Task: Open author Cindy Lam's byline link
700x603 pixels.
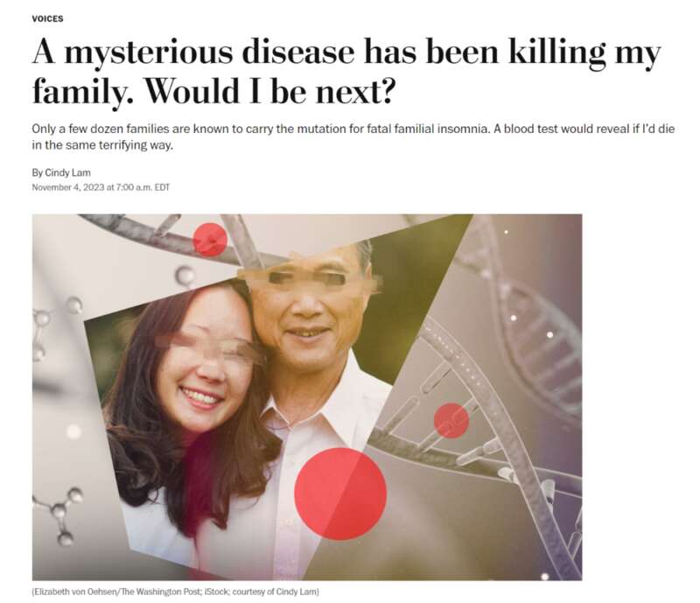Action: (x=67, y=173)
